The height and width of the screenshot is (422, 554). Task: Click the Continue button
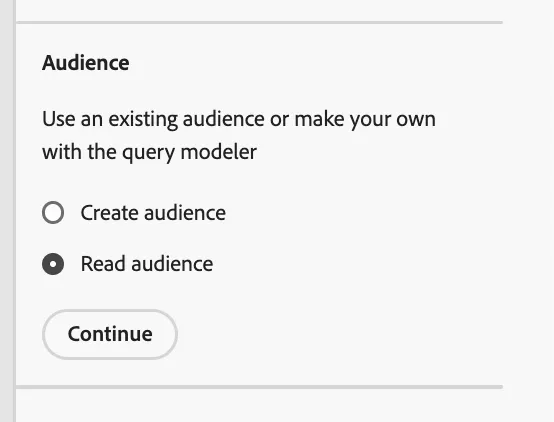pyautogui.click(x=110, y=334)
